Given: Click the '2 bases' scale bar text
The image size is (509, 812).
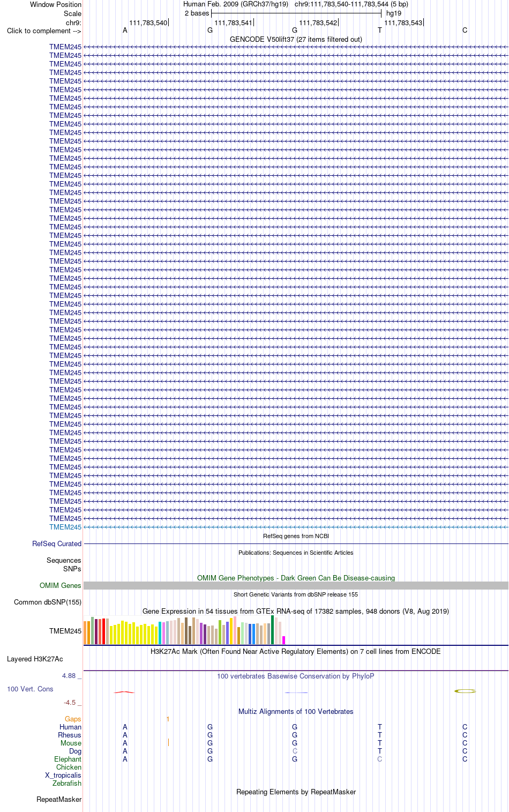Looking at the screenshot, I should pos(197,13).
